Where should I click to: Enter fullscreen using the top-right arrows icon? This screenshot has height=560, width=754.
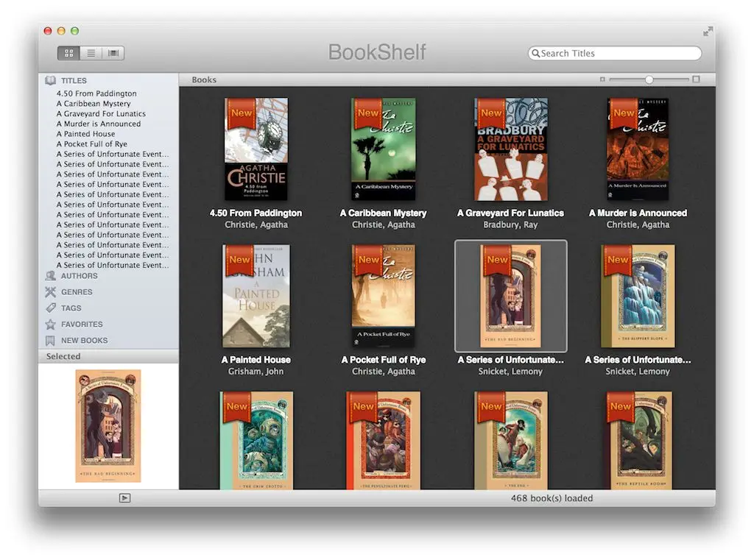point(708,32)
